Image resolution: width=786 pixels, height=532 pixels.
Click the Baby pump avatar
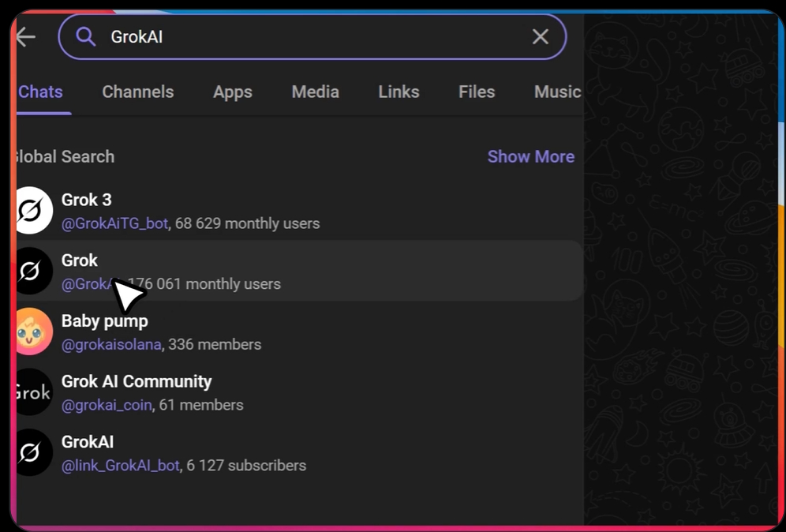[x=32, y=332]
